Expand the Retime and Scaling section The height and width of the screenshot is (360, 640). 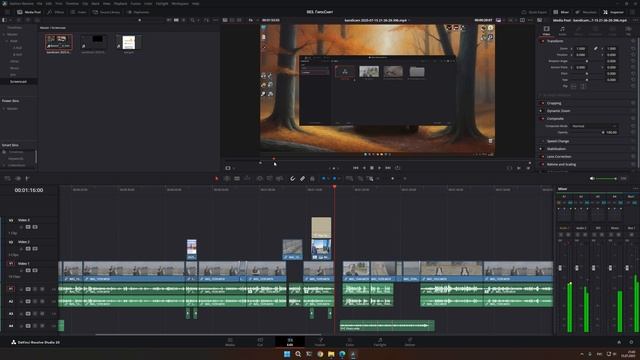(x=561, y=164)
